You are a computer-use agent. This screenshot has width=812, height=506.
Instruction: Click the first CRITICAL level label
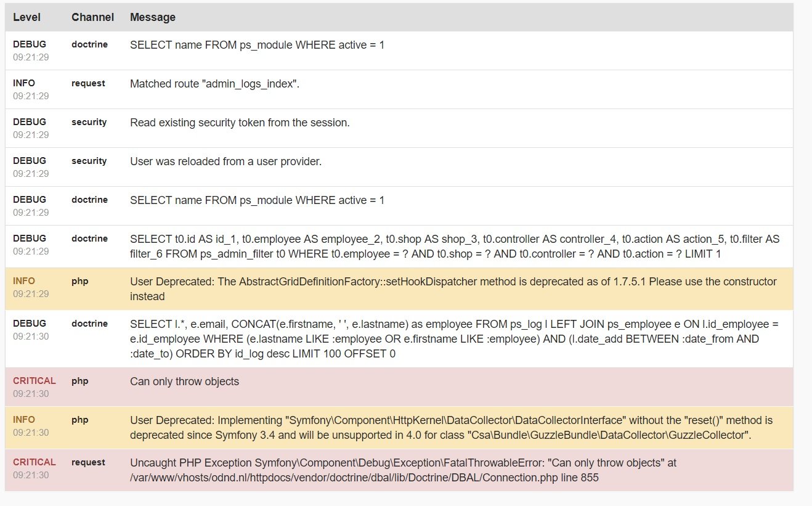coord(35,381)
